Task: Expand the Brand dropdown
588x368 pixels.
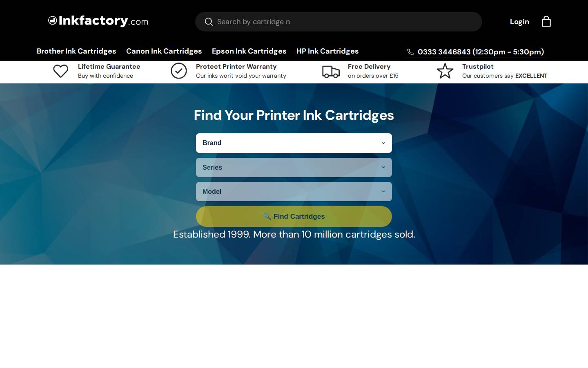Action: [294, 143]
